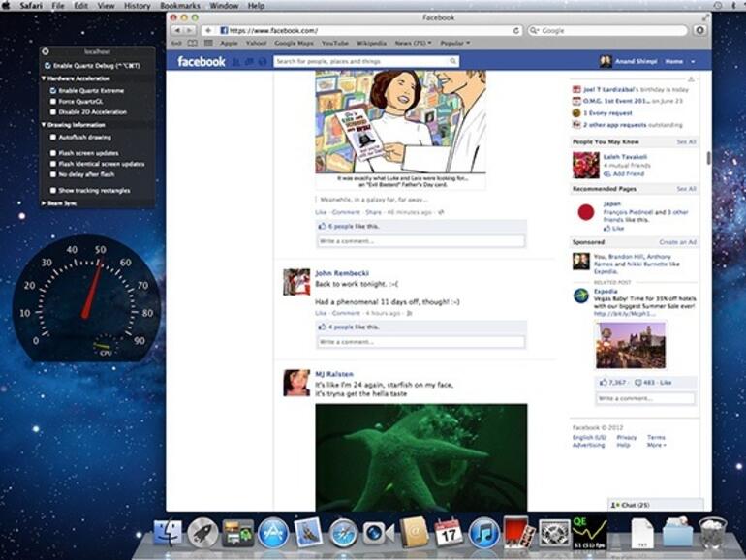
Task: Open MJ Ralsten's profile link
Action: coord(334,374)
